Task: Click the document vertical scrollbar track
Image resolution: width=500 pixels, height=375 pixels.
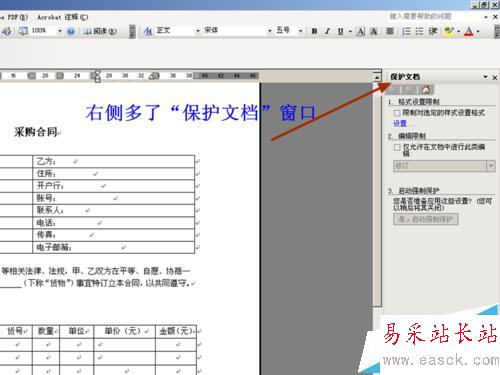Action: click(x=377, y=193)
